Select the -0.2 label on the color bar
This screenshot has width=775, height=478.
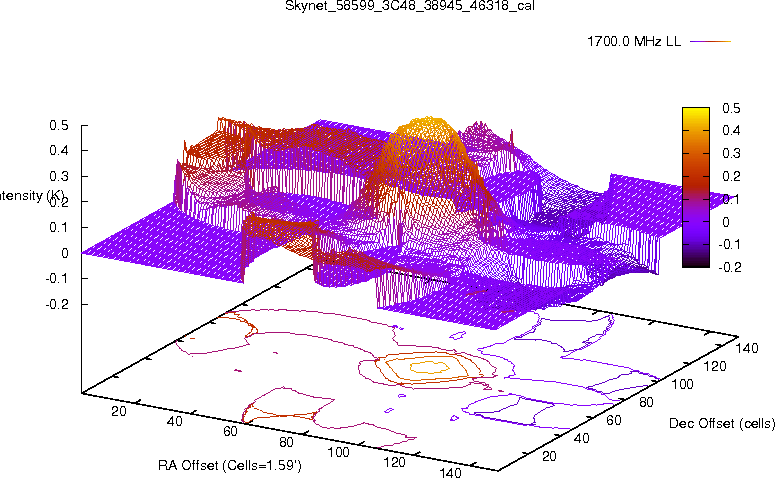729,267
